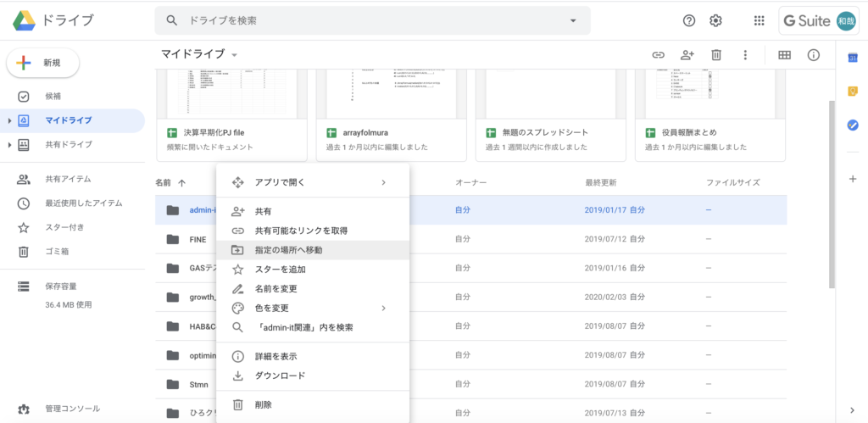Viewport: 868px width, 423px height.
Task: Click the plus add-ons side panel icon
Action: (853, 179)
